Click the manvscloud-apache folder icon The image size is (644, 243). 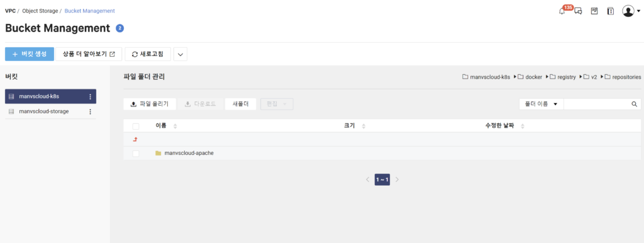pyautogui.click(x=158, y=153)
